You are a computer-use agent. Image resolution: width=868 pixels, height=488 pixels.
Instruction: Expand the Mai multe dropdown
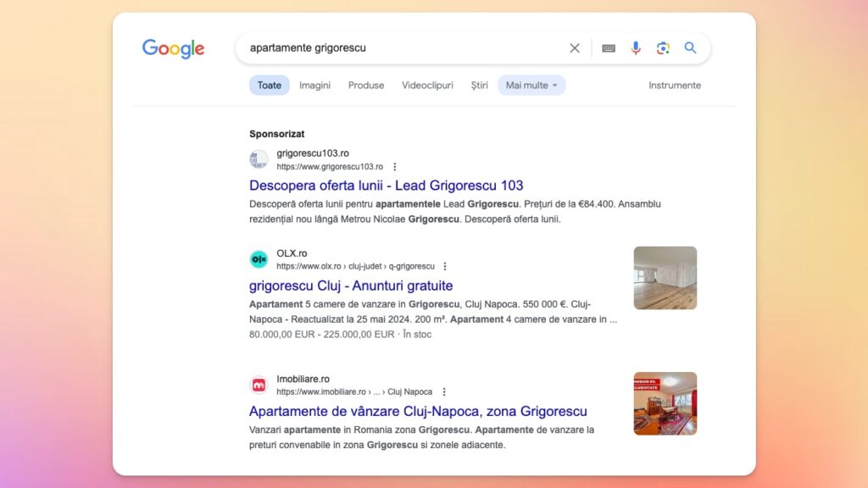coord(531,86)
